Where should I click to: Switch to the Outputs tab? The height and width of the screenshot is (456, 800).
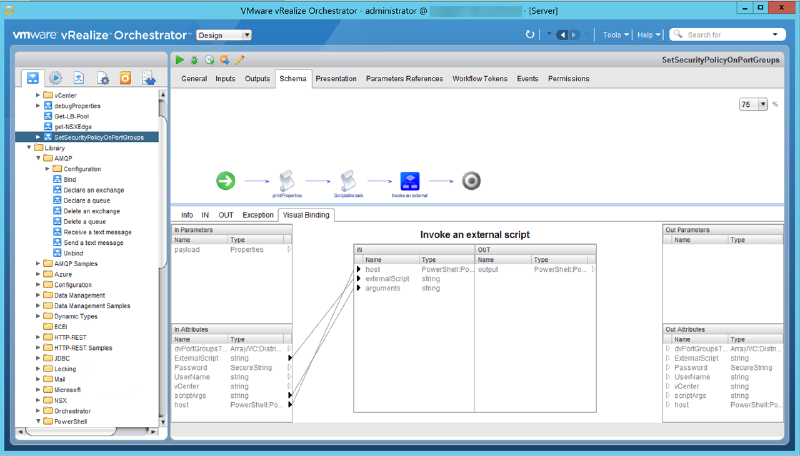point(257,79)
